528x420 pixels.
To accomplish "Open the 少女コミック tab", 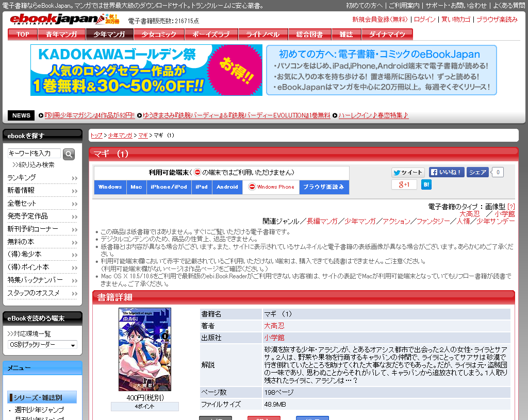I will pos(159,35).
